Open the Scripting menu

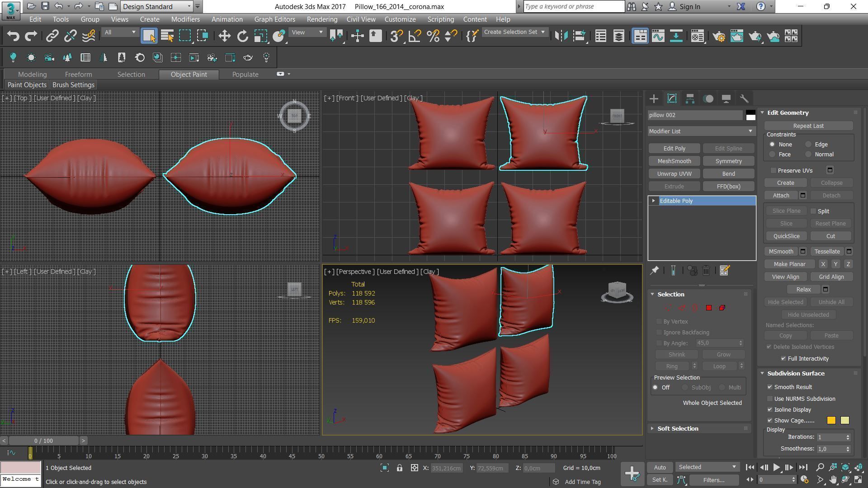tap(440, 19)
